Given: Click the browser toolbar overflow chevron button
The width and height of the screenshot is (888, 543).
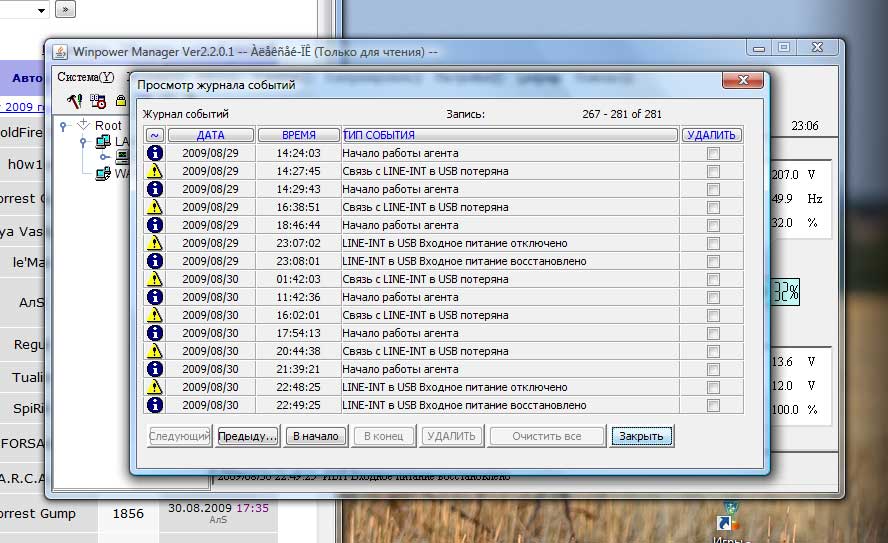Looking at the screenshot, I should coord(65,10).
